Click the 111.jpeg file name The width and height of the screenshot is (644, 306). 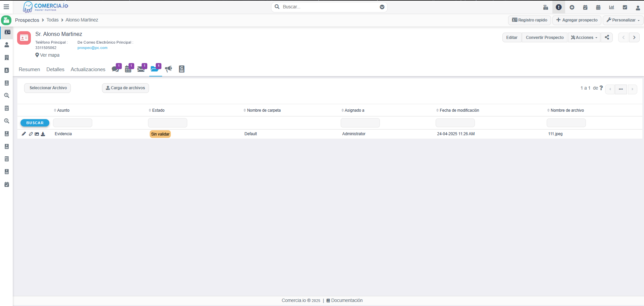(555, 134)
